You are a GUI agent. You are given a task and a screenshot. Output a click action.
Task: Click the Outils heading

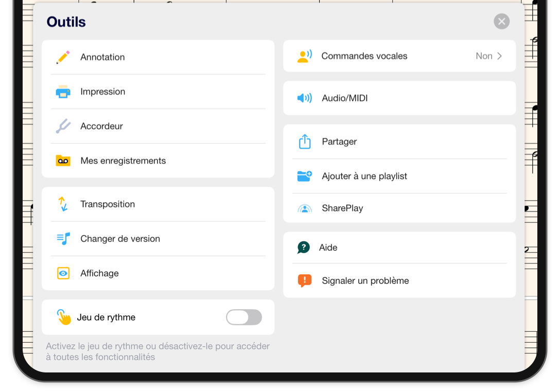66,22
